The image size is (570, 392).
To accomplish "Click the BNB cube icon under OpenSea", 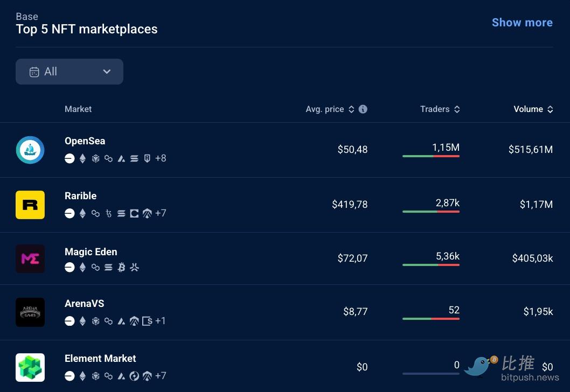I will pyautogui.click(x=95, y=158).
